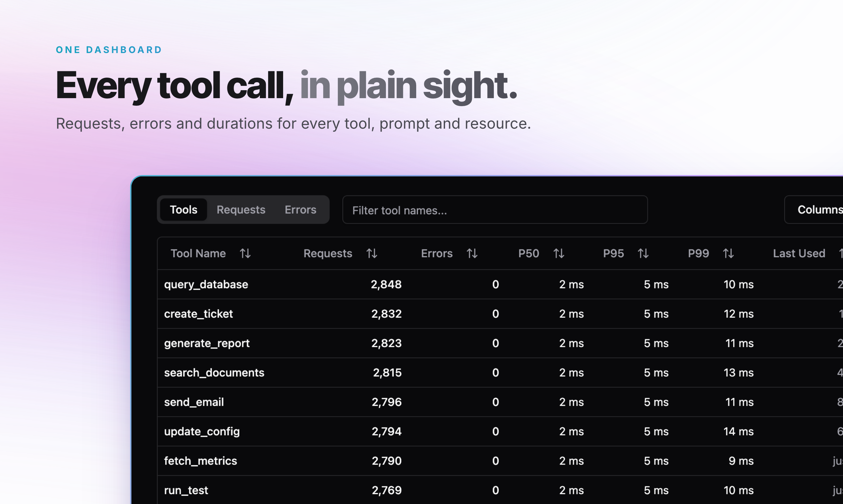
Task: Sort by Errors column arrows
Action: pos(472,253)
